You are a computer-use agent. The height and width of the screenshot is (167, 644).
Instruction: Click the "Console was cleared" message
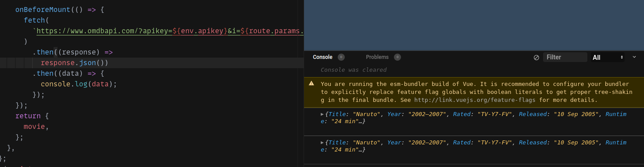click(x=354, y=70)
